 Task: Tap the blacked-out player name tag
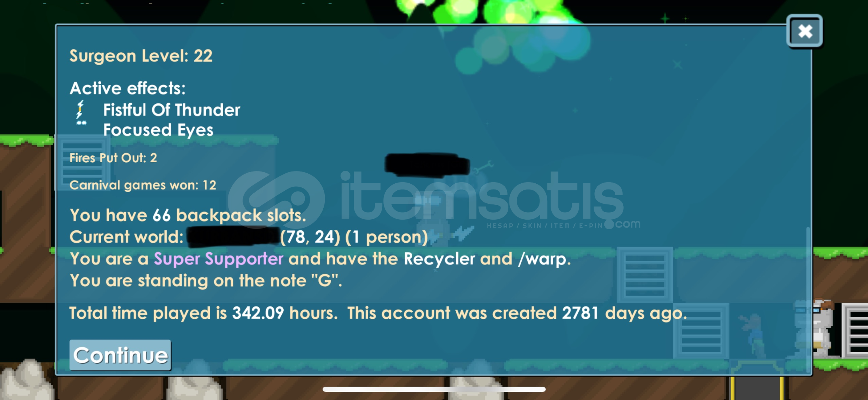click(x=427, y=164)
